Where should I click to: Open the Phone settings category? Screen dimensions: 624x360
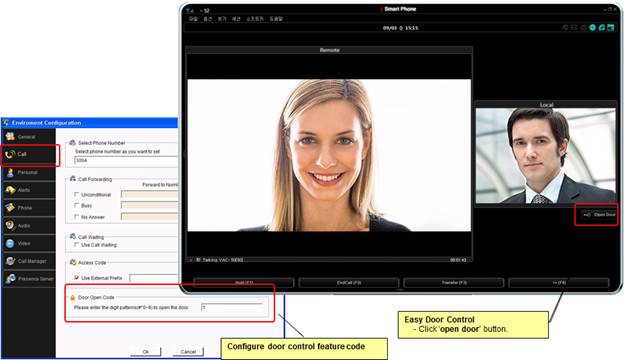click(x=28, y=208)
